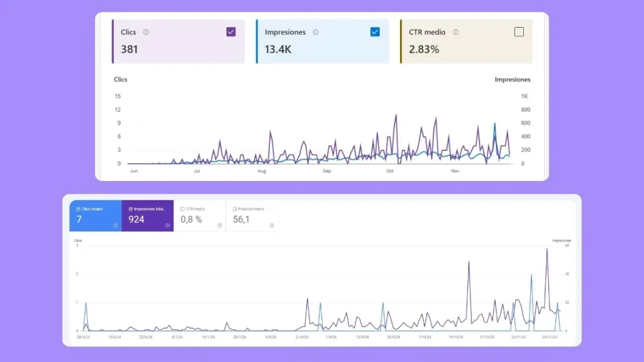
Task: Enable the Posición media checkbox
Action: 235,209
